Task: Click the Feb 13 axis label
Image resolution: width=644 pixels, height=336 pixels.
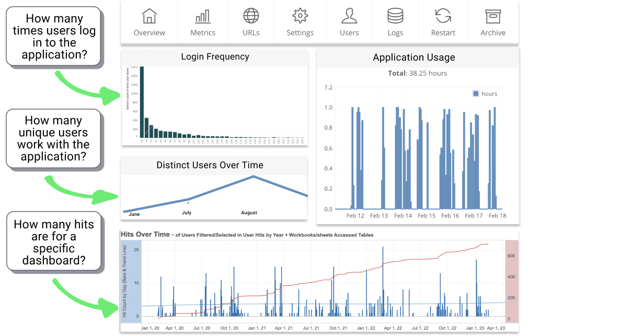Action: click(379, 215)
